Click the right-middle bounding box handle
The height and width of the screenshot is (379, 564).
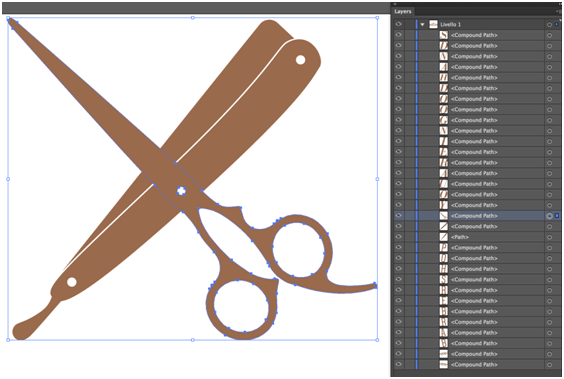[377, 179]
